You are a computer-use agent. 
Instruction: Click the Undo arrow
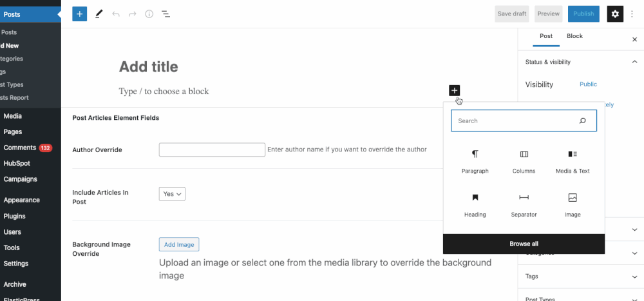pos(116,14)
